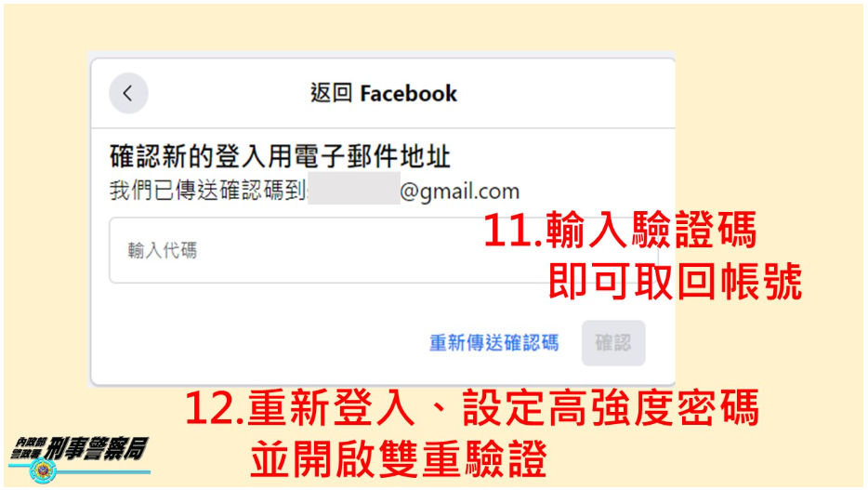Select the 確認新的登入用電子郵件地址 heading

(280, 156)
